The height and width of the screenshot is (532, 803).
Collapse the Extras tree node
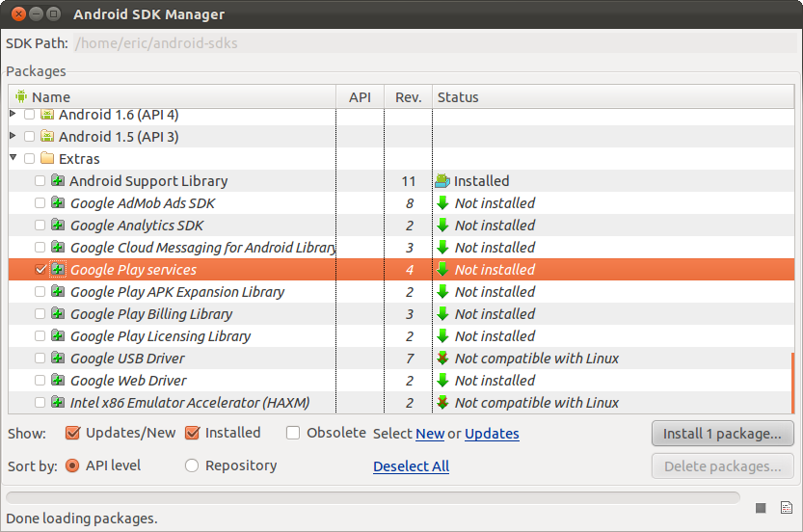click(13, 159)
